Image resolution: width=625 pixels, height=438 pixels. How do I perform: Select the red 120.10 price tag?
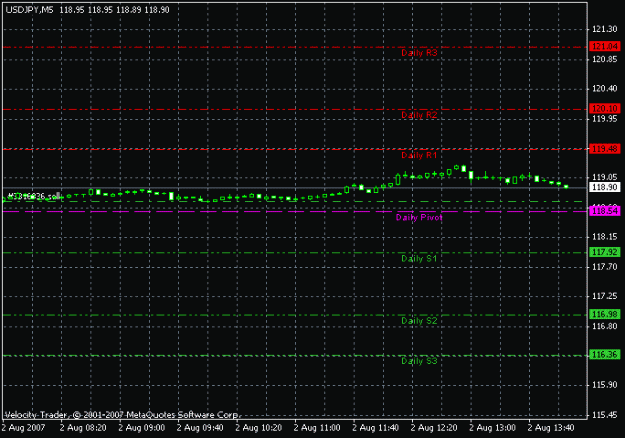tap(605, 108)
